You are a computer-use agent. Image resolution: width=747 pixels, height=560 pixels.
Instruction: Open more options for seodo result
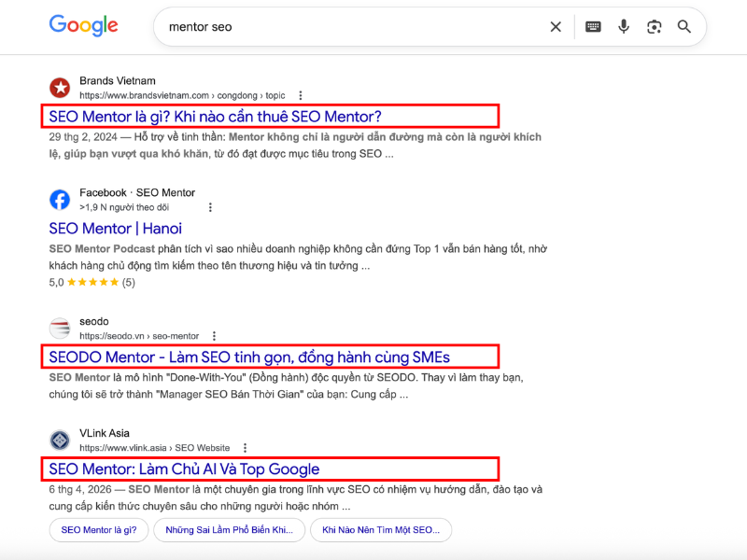pos(214,336)
